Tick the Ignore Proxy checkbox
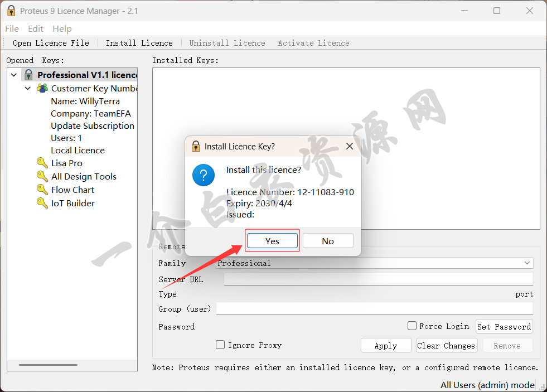Image resolution: width=547 pixels, height=392 pixels. click(x=220, y=345)
